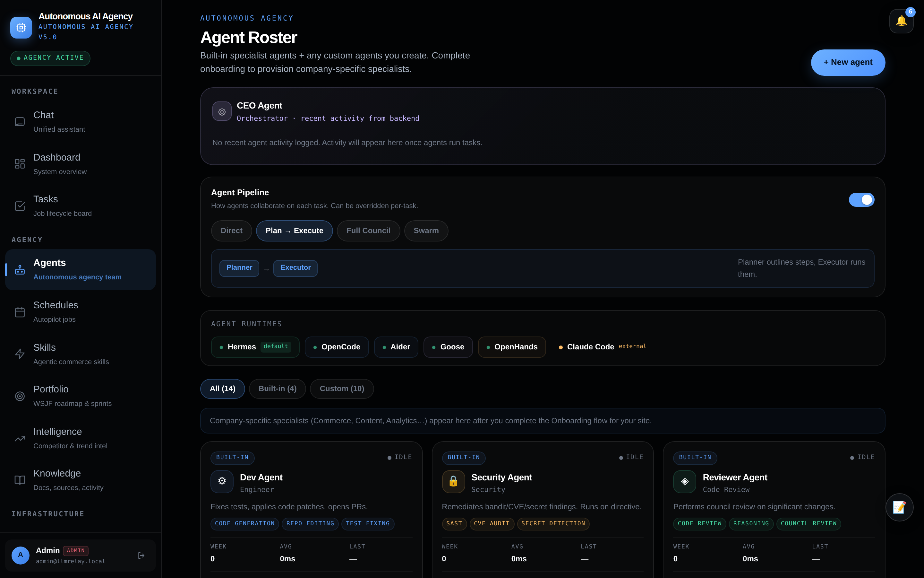Open Dashboard in the sidebar
The image size is (924, 578).
click(81, 164)
